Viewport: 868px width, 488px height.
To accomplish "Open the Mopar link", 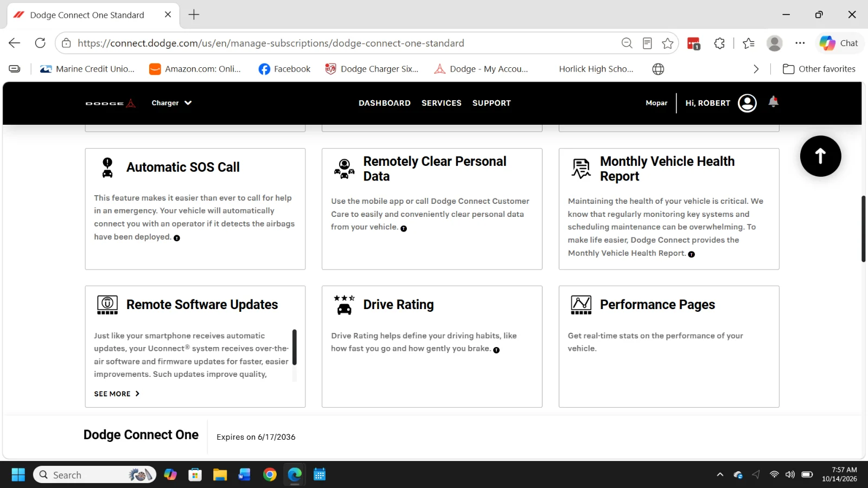I will point(656,103).
